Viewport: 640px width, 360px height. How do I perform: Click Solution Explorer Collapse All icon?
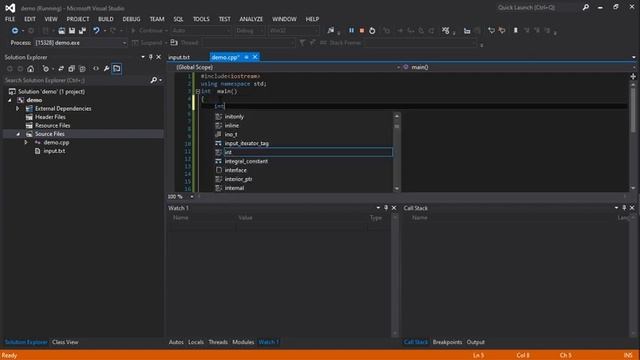pos(71,69)
